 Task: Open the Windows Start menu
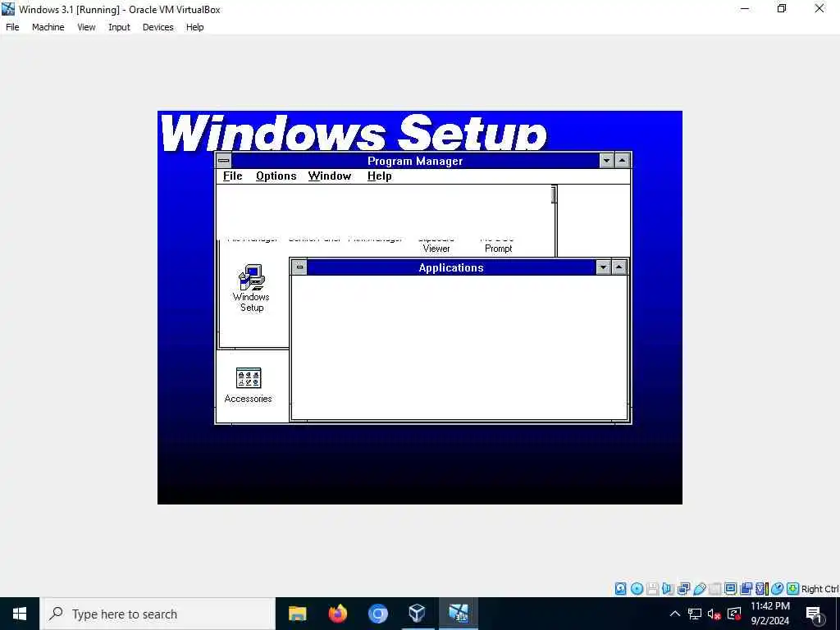(x=20, y=614)
